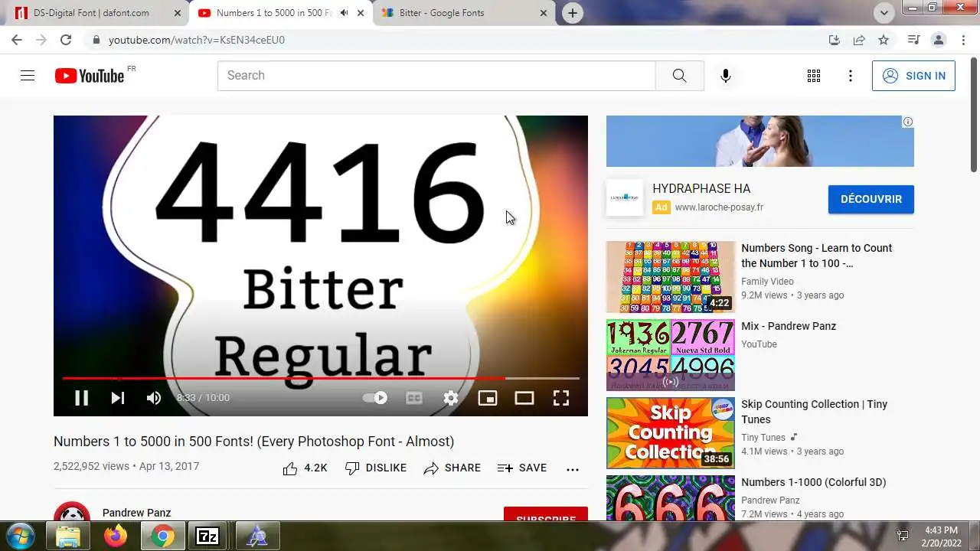Image resolution: width=980 pixels, height=551 pixels.
Task: Close the DS-Digital Font tab
Action: click(x=178, y=13)
